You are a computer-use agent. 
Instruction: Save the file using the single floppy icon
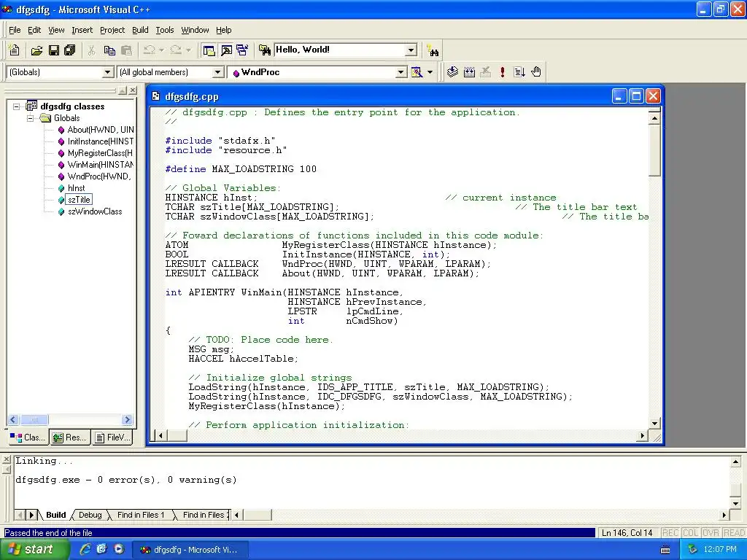[54, 50]
